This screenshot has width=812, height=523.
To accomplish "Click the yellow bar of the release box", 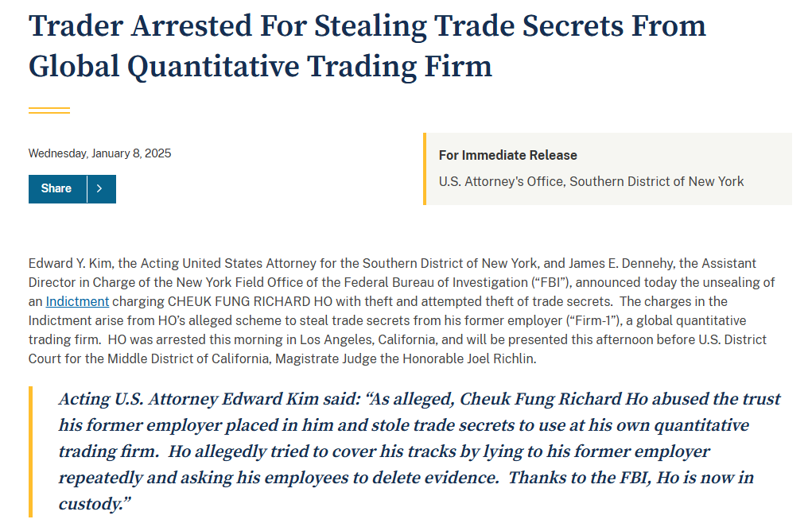I will pos(425,169).
